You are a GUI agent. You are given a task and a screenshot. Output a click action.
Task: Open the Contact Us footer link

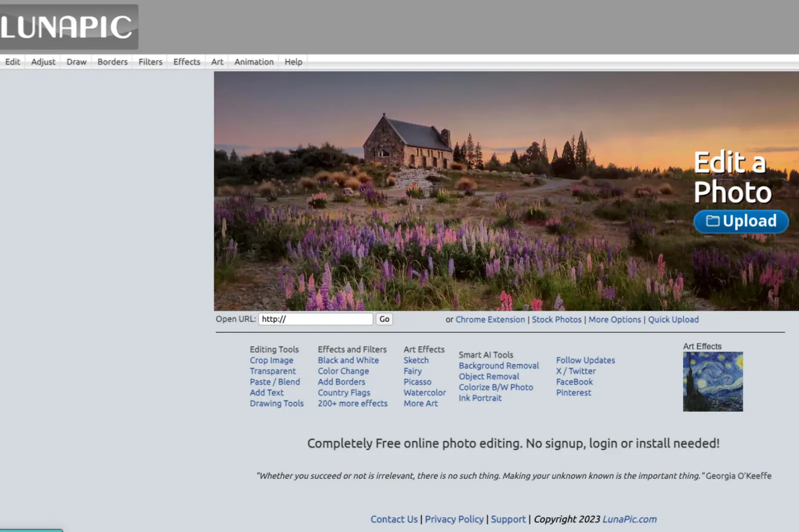[394, 519]
